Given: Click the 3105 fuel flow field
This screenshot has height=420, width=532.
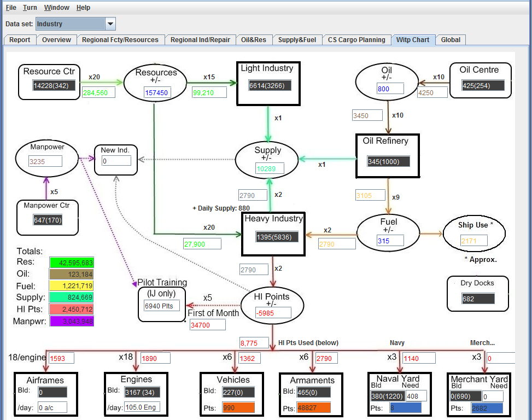Looking at the screenshot, I should 370,195.
